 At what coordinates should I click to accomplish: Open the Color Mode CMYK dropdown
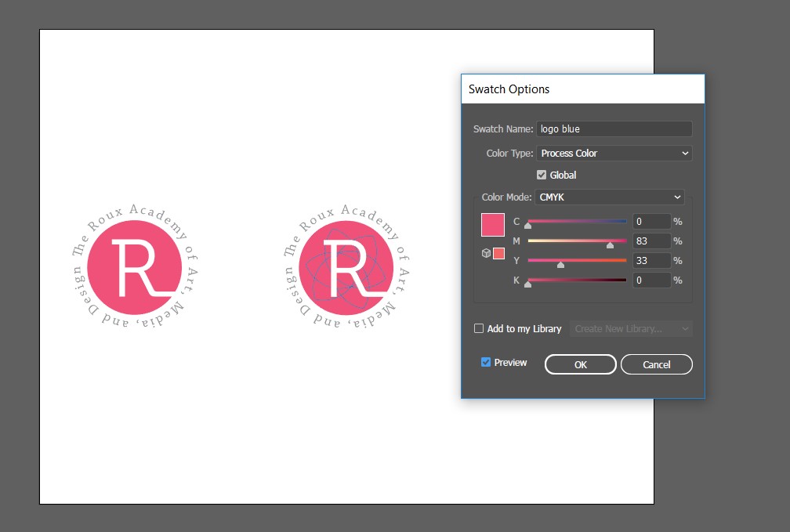pyautogui.click(x=610, y=197)
